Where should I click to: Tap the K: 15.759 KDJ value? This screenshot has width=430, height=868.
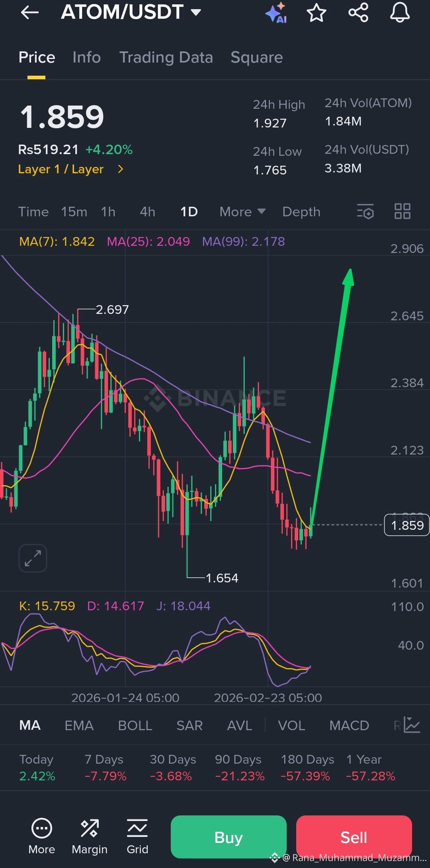coord(47,606)
